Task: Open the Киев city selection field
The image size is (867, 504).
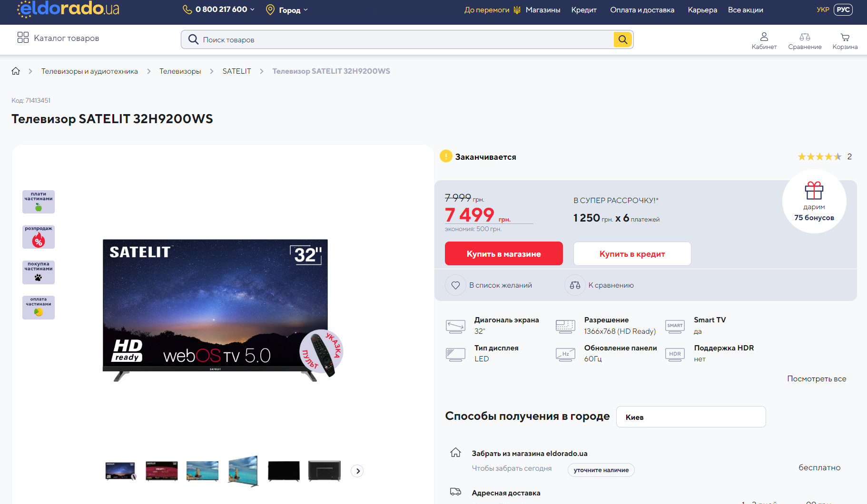Action: tap(690, 417)
